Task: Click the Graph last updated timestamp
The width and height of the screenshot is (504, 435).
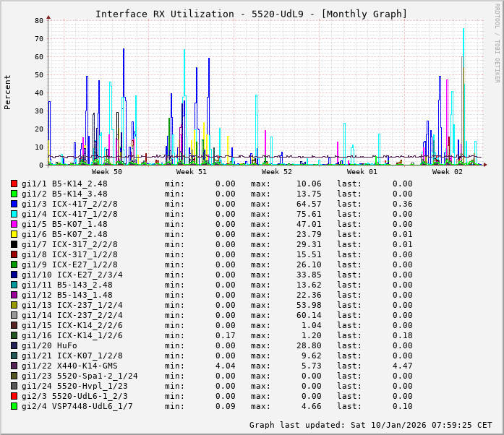Action: [370, 425]
